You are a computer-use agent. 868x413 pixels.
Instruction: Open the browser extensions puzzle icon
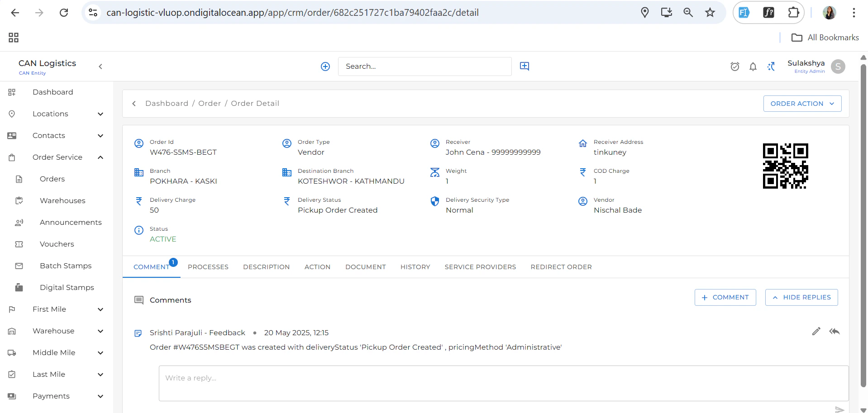(793, 13)
